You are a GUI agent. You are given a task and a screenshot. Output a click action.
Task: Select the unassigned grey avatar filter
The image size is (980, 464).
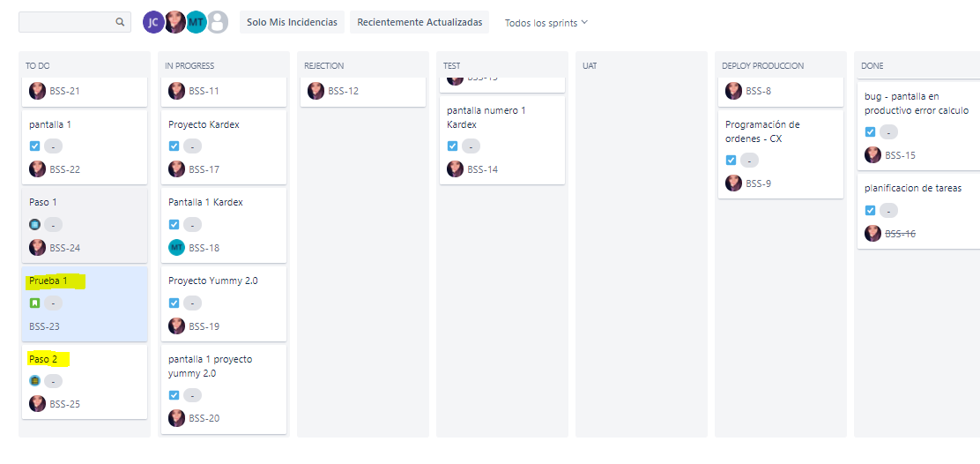click(x=218, y=22)
